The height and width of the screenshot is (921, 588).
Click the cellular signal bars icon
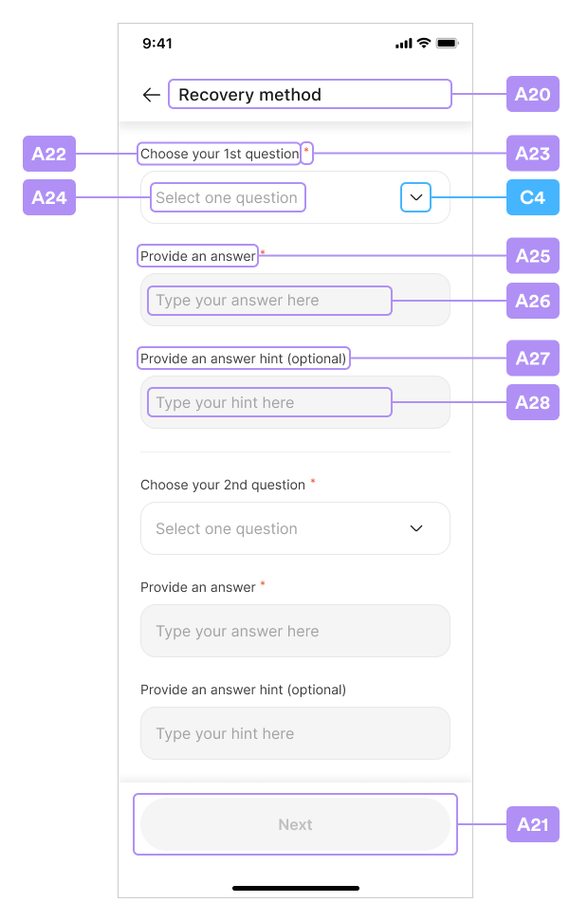pyautogui.click(x=404, y=44)
